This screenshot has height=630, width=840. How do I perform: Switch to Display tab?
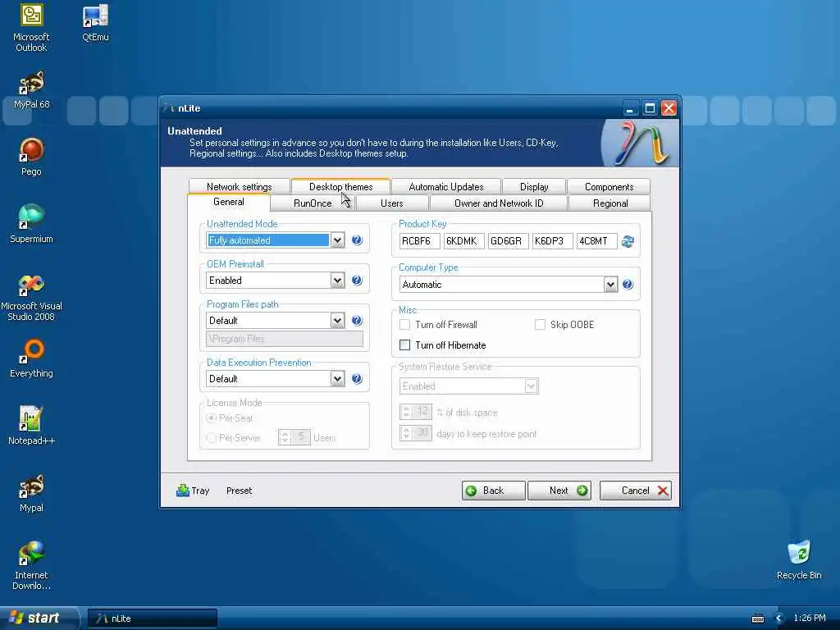pyautogui.click(x=534, y=186)
